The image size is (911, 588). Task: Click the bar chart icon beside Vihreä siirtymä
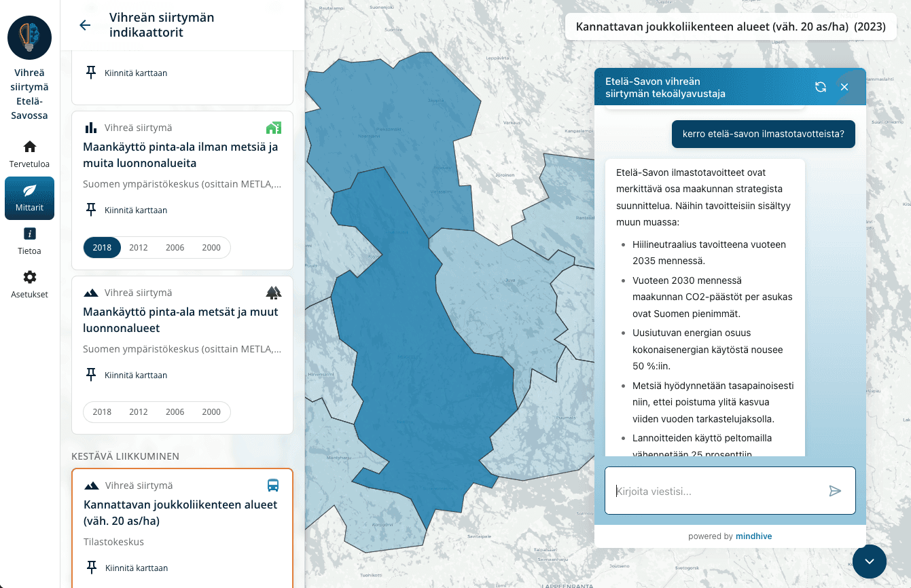(x=90, y=128)
